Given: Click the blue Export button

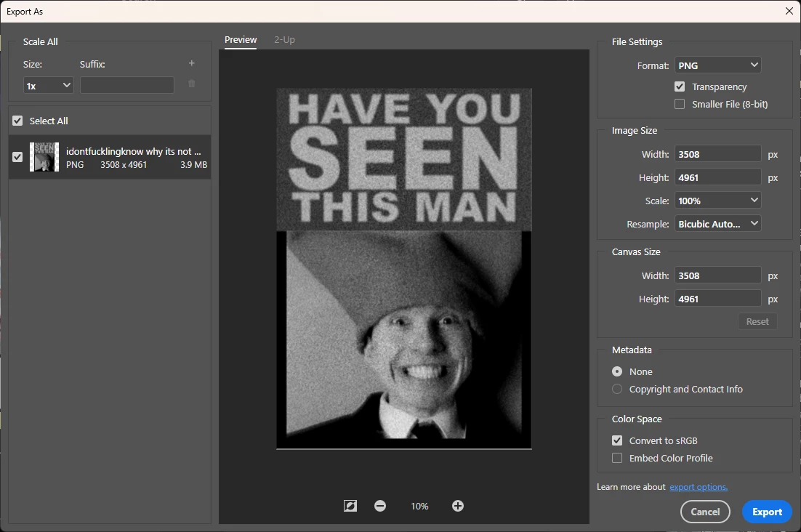Looking at the screenshot, I should pos(767,512).
